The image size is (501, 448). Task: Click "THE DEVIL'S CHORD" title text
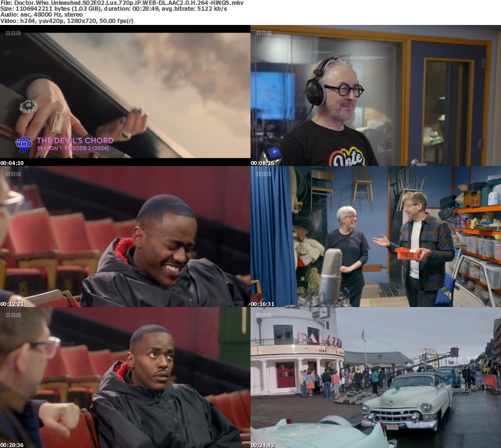click(75, 141)
